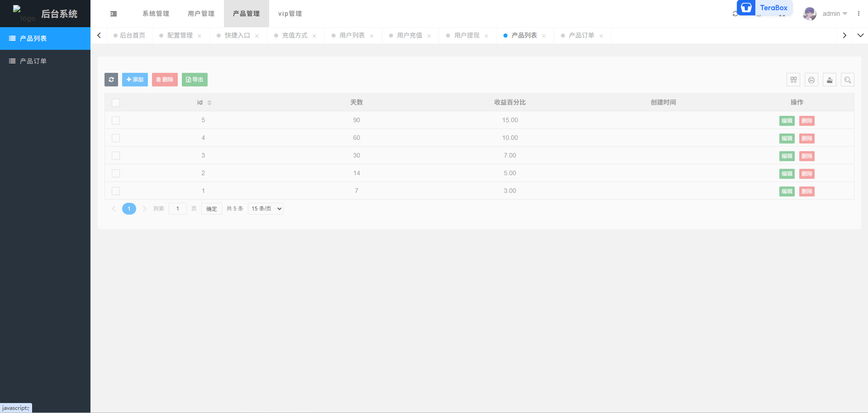Click the table export icon on right
The image size is (868, 413).
click(830, 80)
